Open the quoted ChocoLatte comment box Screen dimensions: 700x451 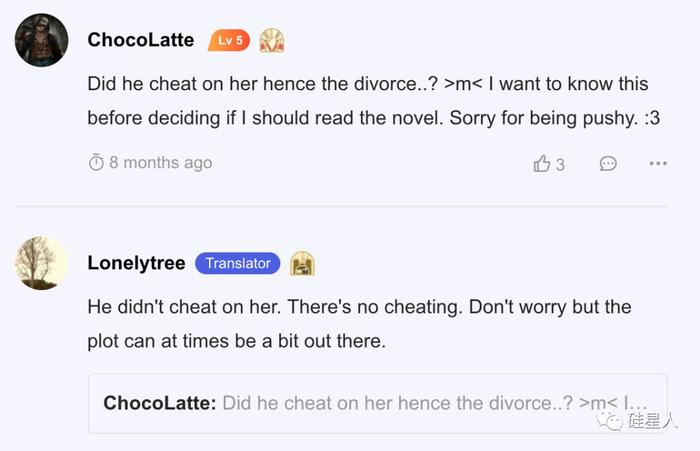coord(378,403)
